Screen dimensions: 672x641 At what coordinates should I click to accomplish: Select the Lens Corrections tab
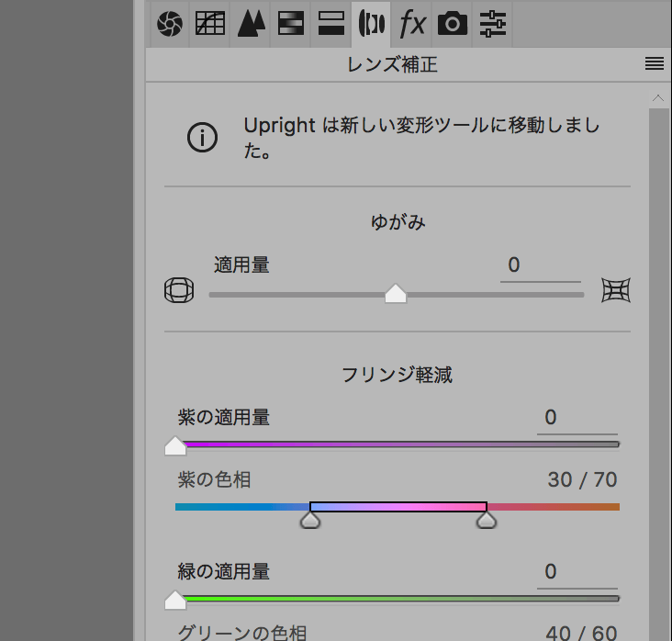click(371, 24)
